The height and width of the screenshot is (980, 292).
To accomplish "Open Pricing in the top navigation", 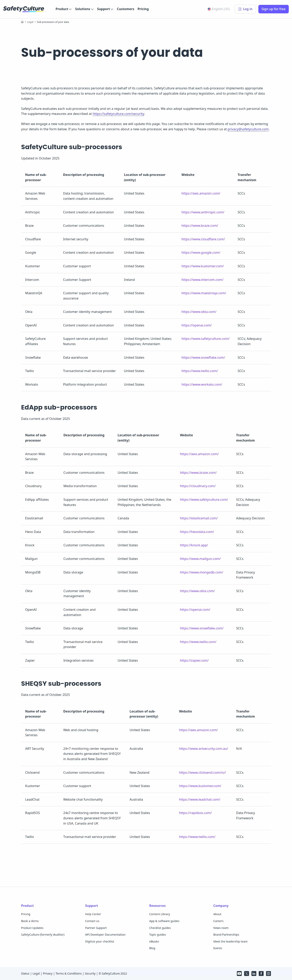I will (x=143, y=9).
